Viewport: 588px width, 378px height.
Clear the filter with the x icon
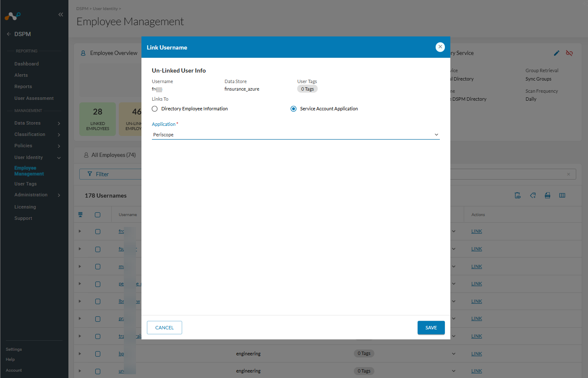(569, 174)
